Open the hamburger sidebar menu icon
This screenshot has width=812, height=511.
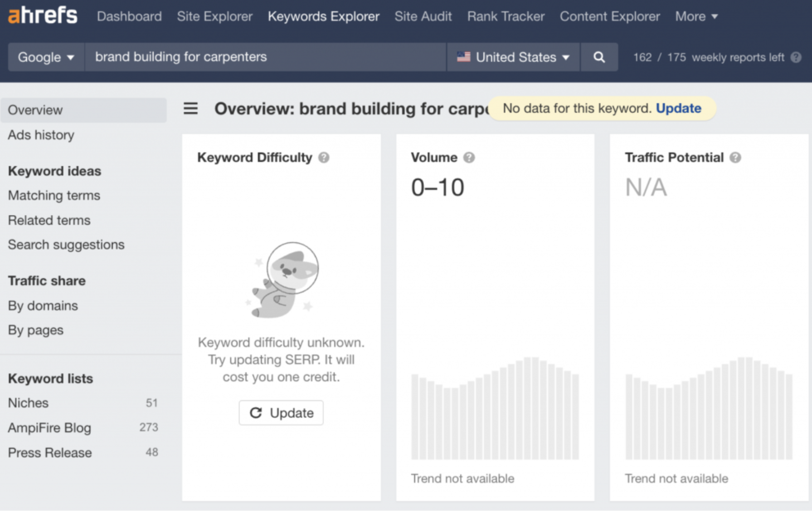tap(190, 108)
